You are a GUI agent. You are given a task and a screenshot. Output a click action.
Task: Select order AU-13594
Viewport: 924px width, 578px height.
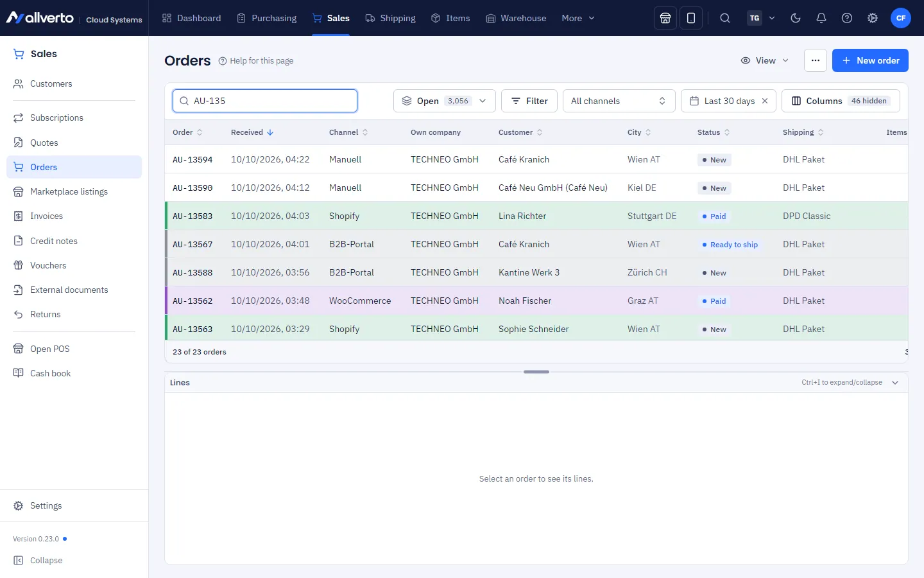point(536,159)
